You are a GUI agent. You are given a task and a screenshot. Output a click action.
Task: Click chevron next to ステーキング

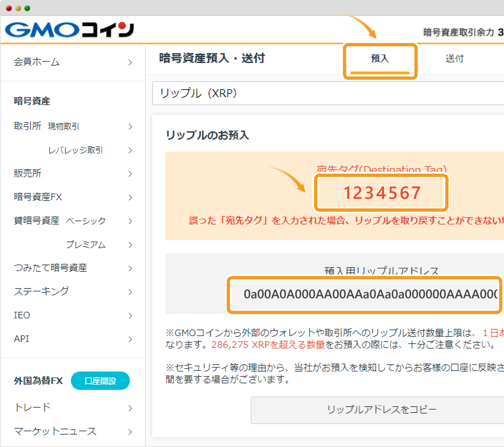pyautogui.click(x=130, y=292)
